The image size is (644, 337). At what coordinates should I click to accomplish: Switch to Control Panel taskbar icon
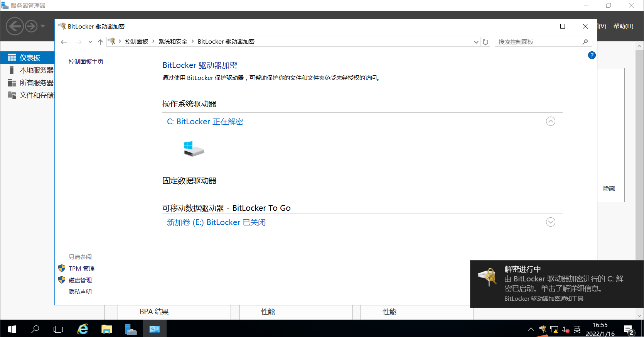point(155,329)
